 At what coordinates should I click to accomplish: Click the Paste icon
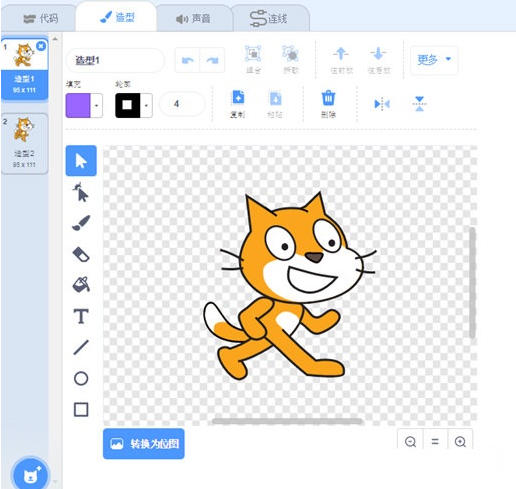[275, 104]
